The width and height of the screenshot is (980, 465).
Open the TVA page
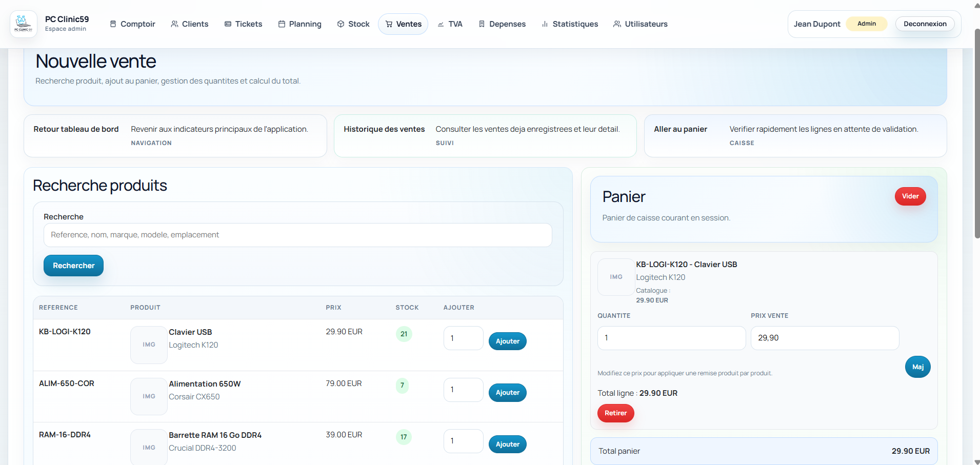450,24
